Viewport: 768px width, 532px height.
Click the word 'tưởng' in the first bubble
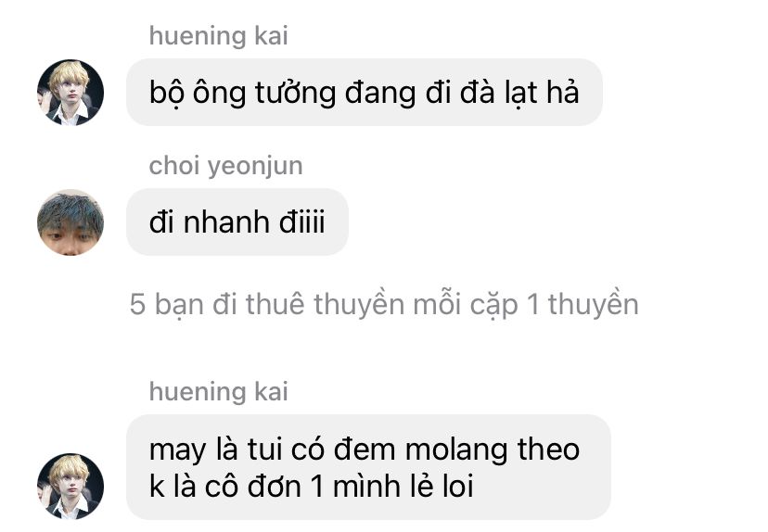pyautogui.click(x=295, y=93)
